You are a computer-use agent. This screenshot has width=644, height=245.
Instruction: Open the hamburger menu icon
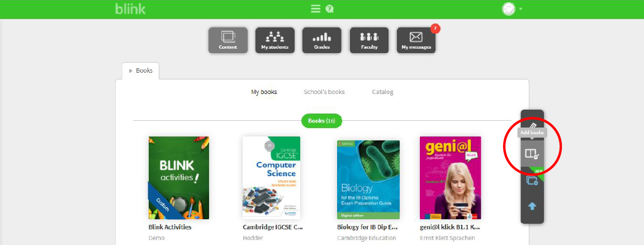(x=316, y=9)
